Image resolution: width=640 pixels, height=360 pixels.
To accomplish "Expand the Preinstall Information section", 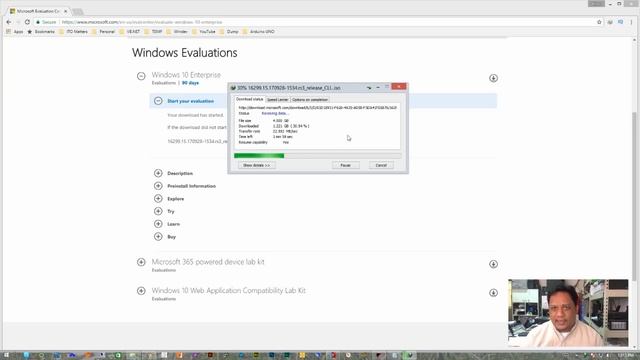I will (x=158, y=186).
